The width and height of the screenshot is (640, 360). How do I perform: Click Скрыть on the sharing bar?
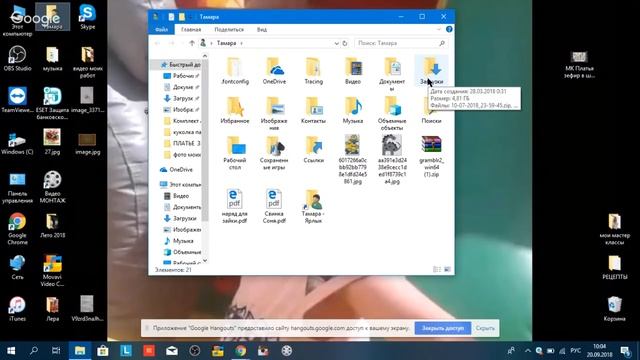(485, 328)
